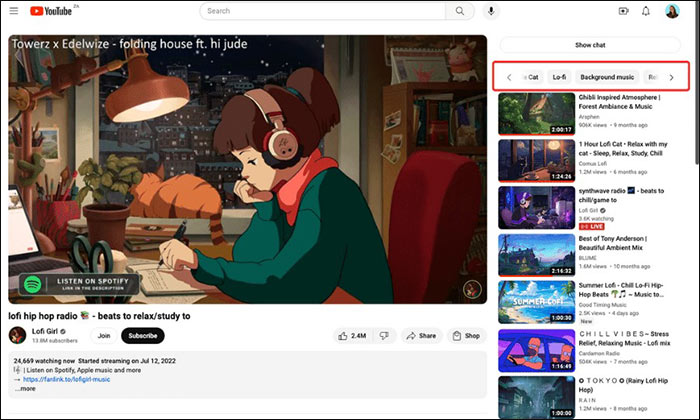
Task: Open TOKYO Rainy Lofi thumbnail
Action: coord(537,397)
